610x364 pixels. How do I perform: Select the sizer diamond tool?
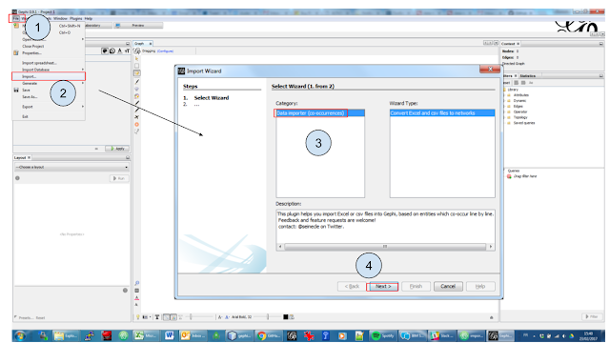pos(137,89)
